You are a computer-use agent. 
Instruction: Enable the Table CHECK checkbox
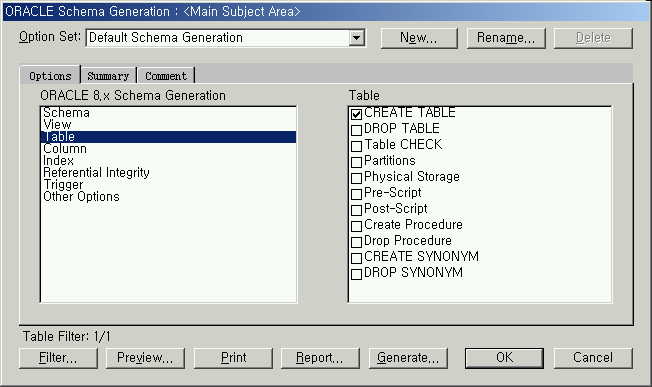[356, 146]
